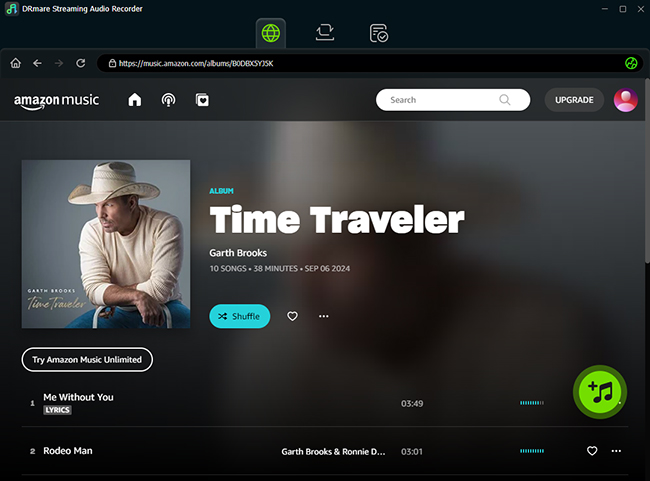Viewport: 650px width, 481px height.
Task: Open Amazon Music Home icon
Action: point(135,100)
